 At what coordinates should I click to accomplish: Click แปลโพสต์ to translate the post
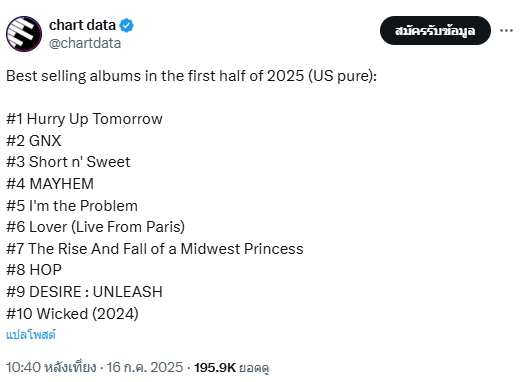coord(31,335)
